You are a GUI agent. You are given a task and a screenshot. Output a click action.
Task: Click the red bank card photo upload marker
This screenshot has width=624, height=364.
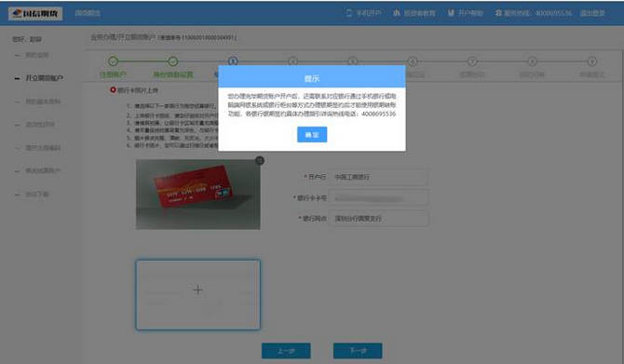click(113, 90)
